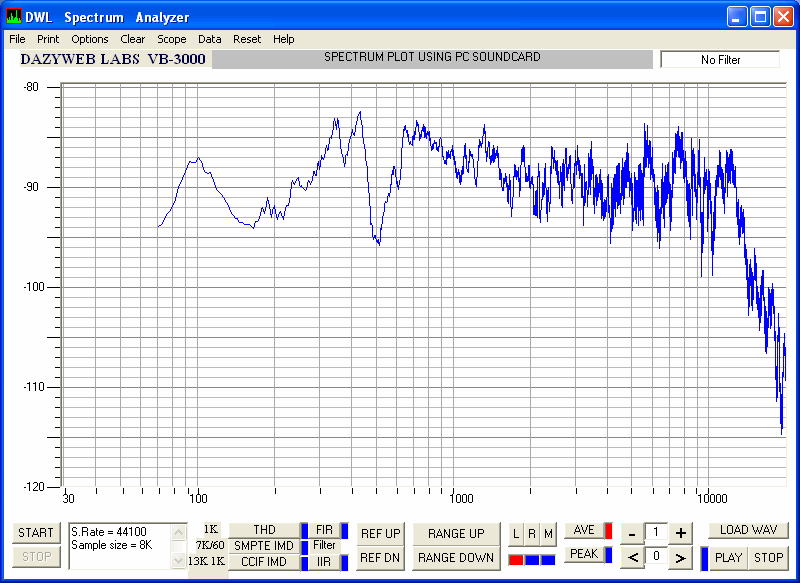Click the SMPTE IMD button
The image size is (800, 583).
click(264, 546)
